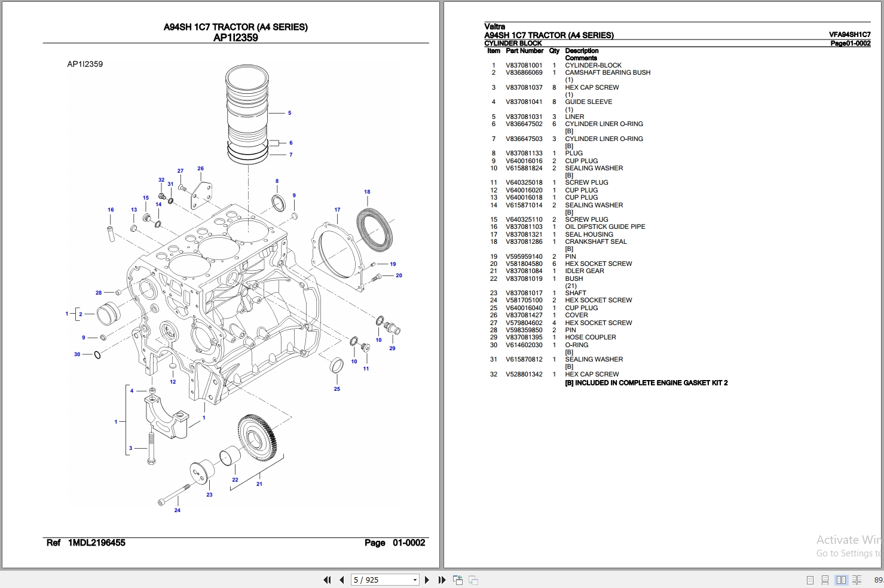Image resolution: width=884 pixels, height=588 pixels.
Task: Click part number V837081031 for LINER
Action: click(524, 117)
